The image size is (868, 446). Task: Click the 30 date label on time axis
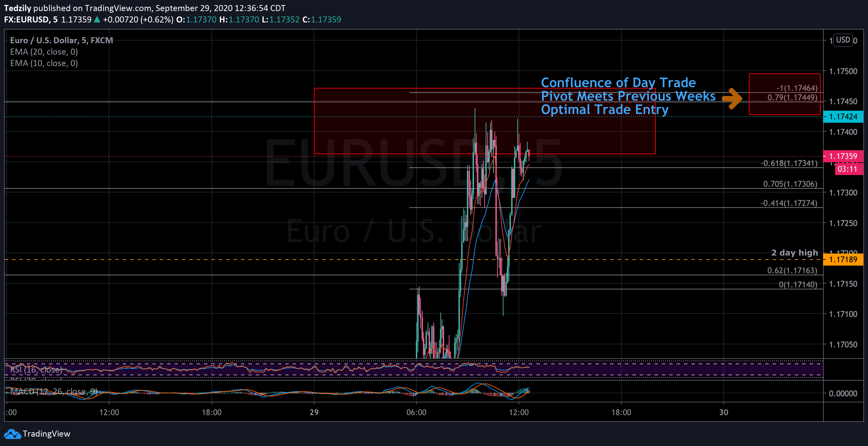[724, 412]
